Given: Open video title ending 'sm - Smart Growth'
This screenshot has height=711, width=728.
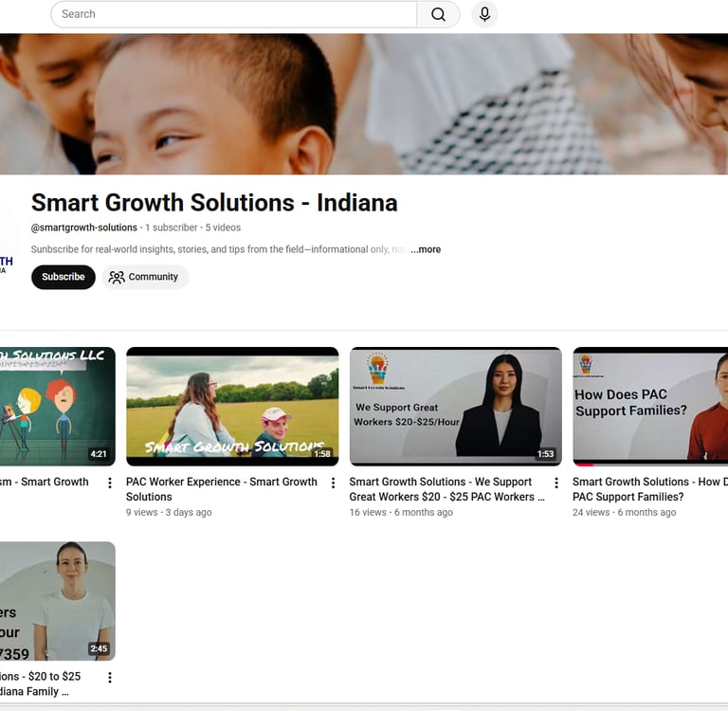Looking at the screenshot, I should 45,482.
